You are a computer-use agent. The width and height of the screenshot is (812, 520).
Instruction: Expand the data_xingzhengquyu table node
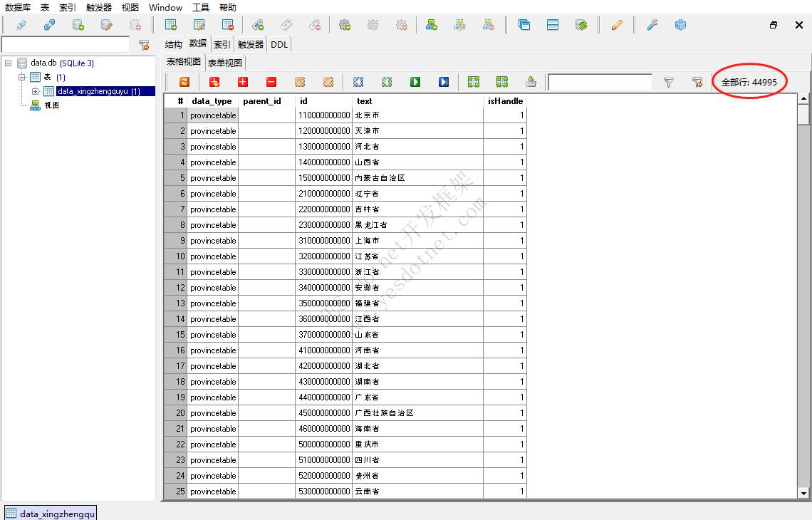click(36, 91)
